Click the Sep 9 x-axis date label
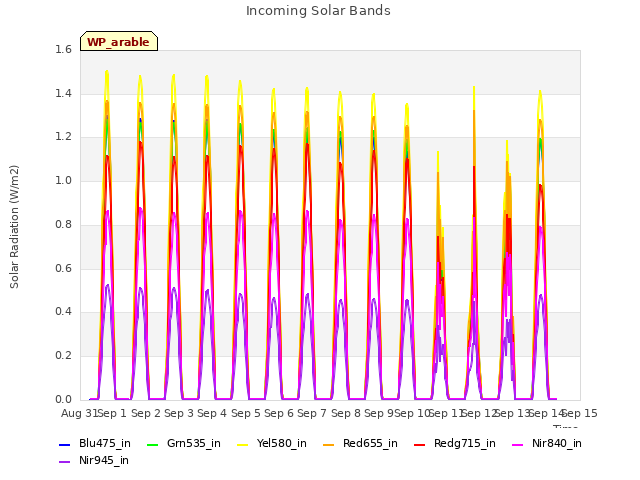The height and width of the screenshot is (480, 640). 379,413
